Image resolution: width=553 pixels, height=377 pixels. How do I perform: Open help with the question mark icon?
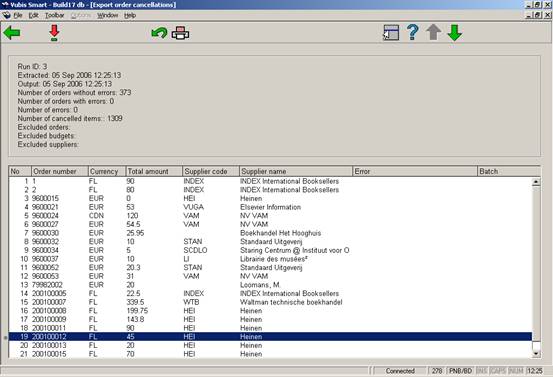point(412,32)
